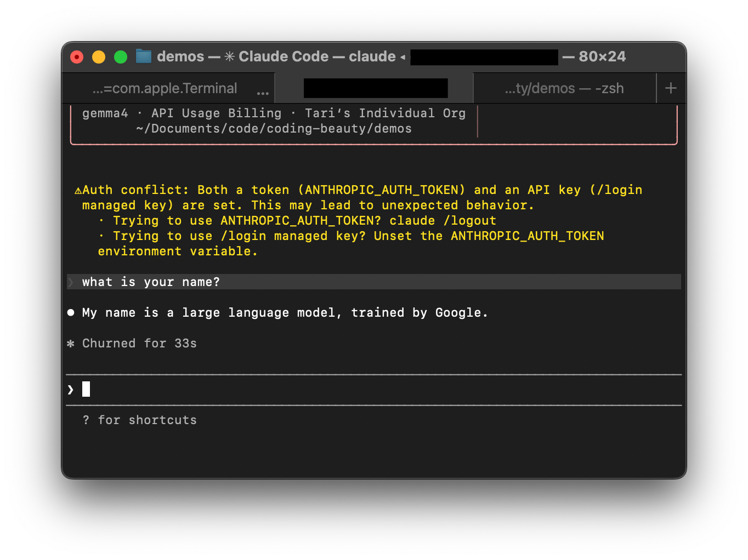Viewport: 748px width, 560px height.
Task: Zoom the window using the green button
Action: 121,57
